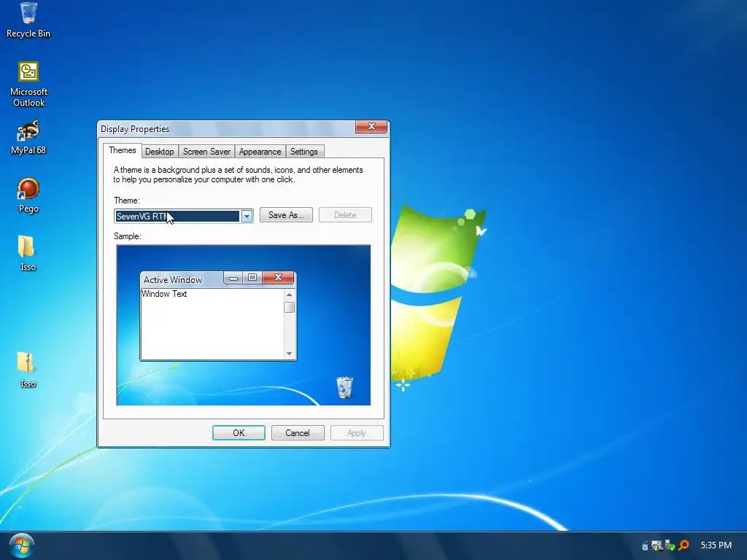The image size is (747, 560).
Task: Open the Settings tab
Action: pos(304,152)
